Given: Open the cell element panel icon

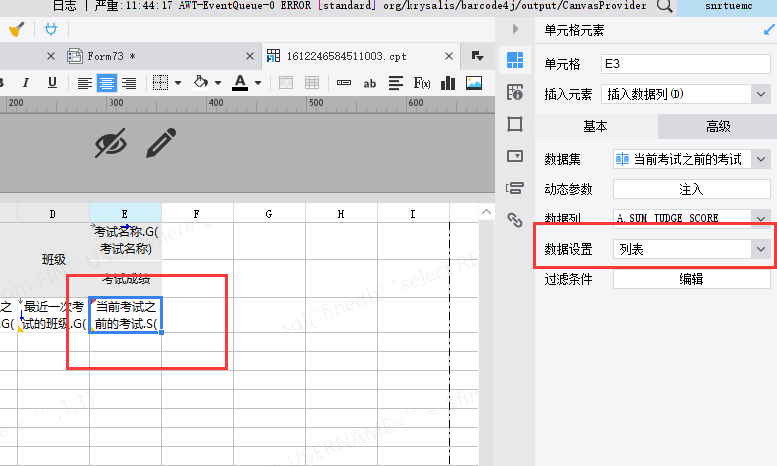Looking at the screenshot, I should [515, 60].
